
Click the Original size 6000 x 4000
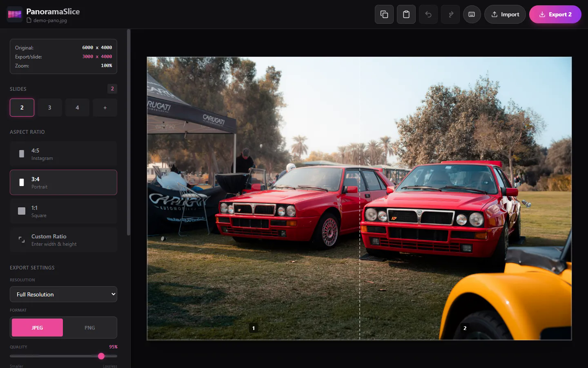97,47
